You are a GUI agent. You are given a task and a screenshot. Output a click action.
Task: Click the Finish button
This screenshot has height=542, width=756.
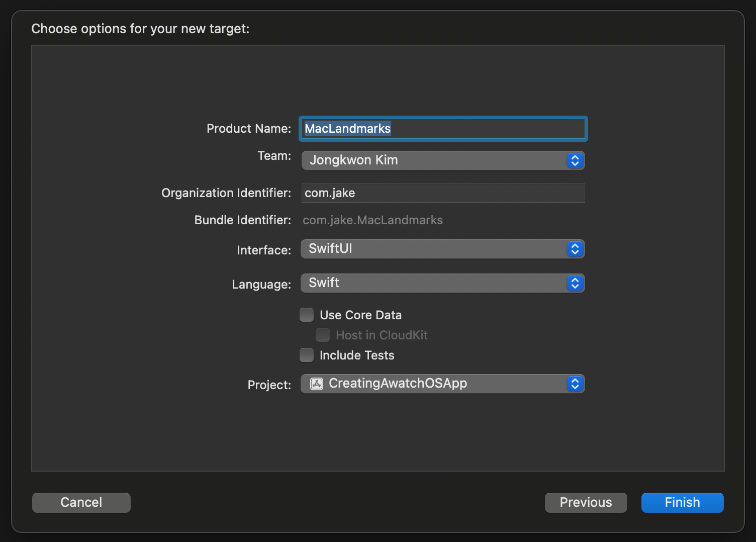point(683,502)
